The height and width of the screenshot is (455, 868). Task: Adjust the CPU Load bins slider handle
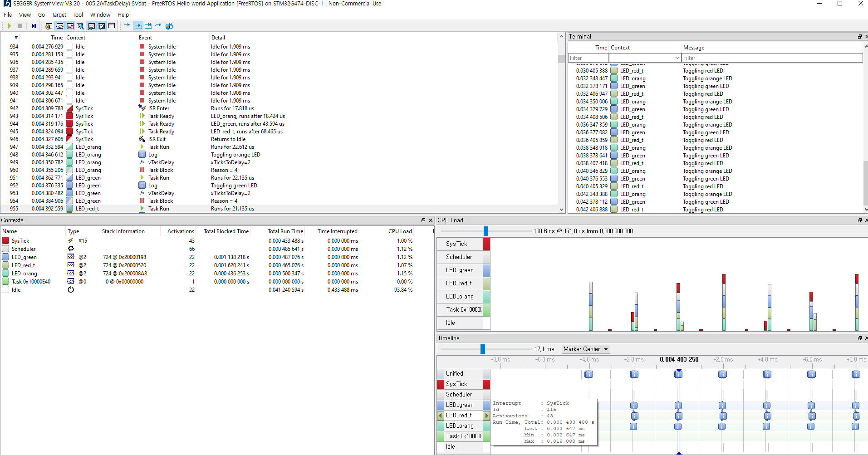click(x=485, y=231)
